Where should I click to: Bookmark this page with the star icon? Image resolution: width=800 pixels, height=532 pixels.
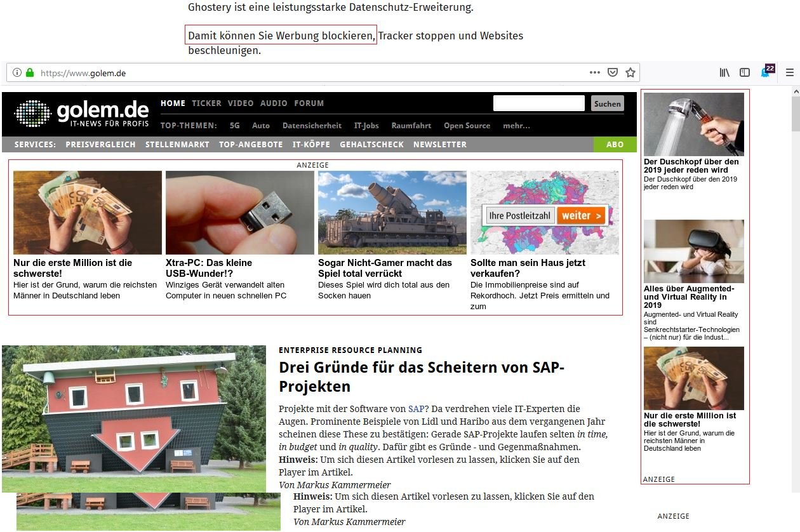[x=630, y=72]
